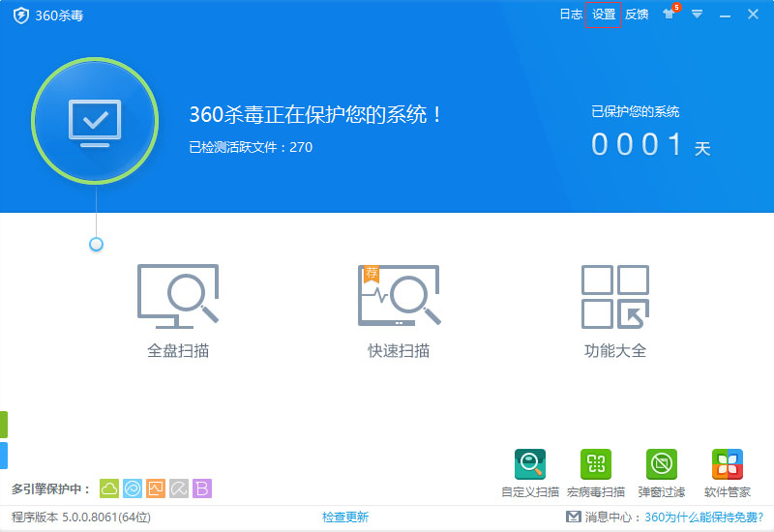Open the 360为什么能保持免费 message link

tap(703, 517)
